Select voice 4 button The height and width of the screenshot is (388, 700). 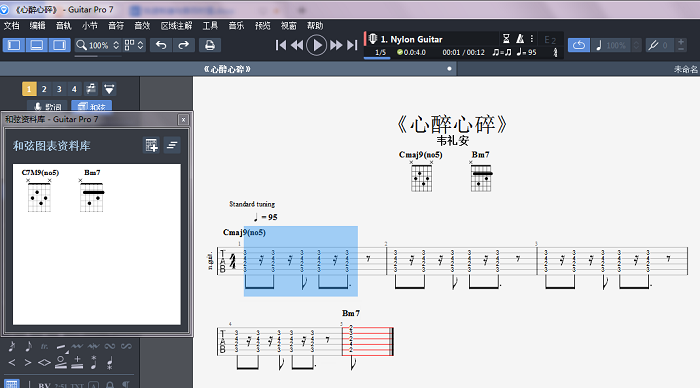pos(74,89)
